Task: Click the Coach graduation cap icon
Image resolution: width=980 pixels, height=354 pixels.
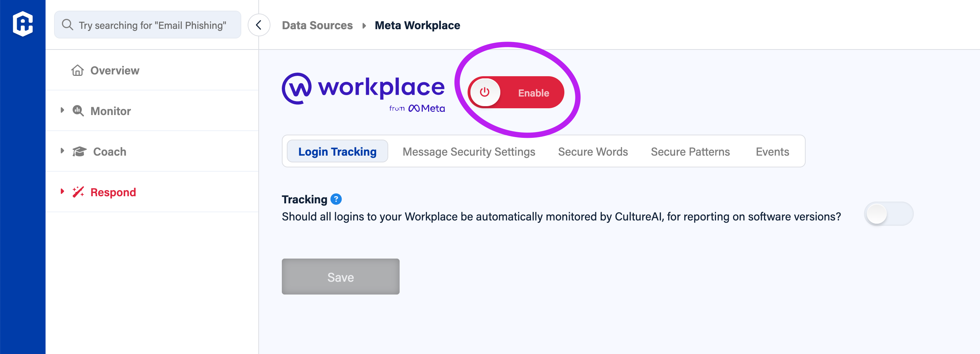Action: coord(79,151)
